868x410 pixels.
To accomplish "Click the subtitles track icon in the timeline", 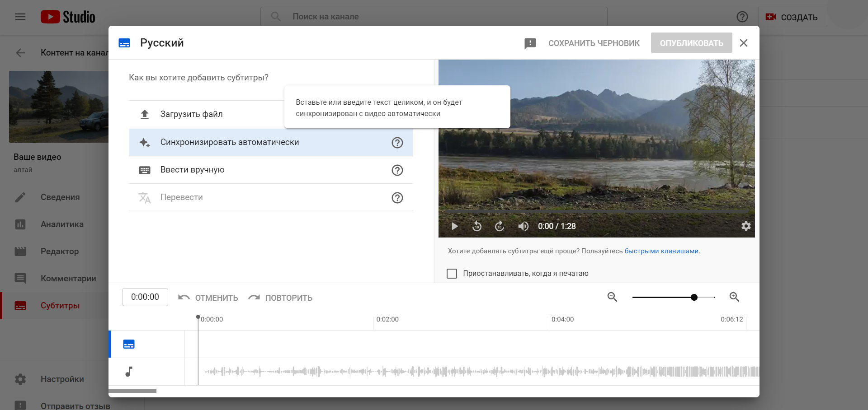I will coord(129,345).
